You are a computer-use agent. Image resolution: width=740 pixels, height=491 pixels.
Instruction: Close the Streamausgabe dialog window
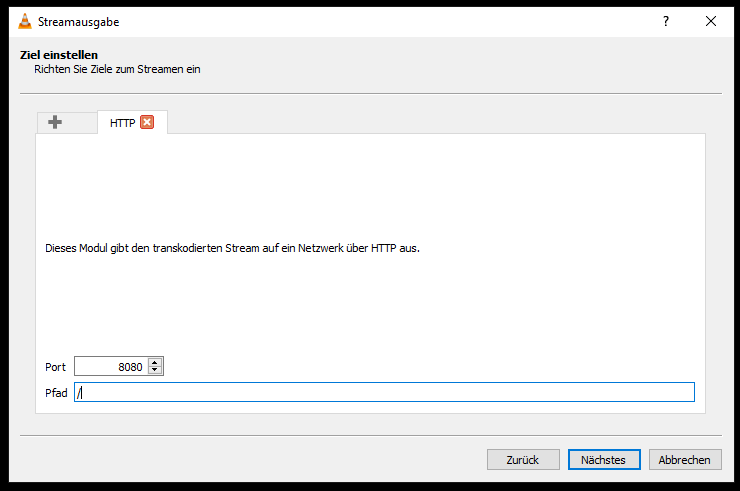click(711, 21)
